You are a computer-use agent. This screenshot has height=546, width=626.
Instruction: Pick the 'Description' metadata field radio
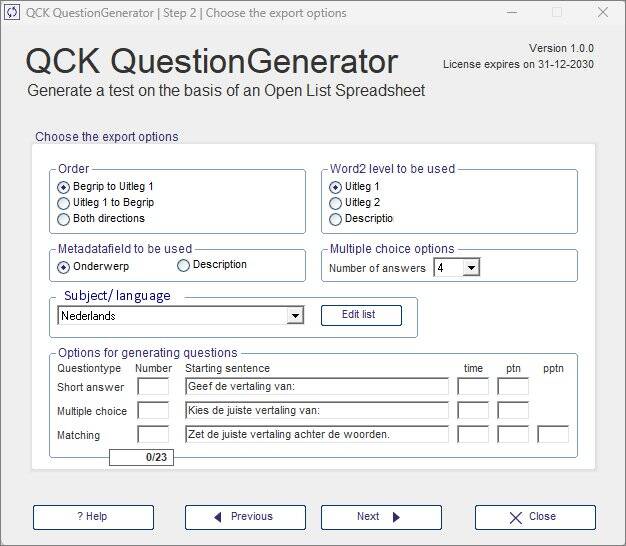(x=184, y=265)
